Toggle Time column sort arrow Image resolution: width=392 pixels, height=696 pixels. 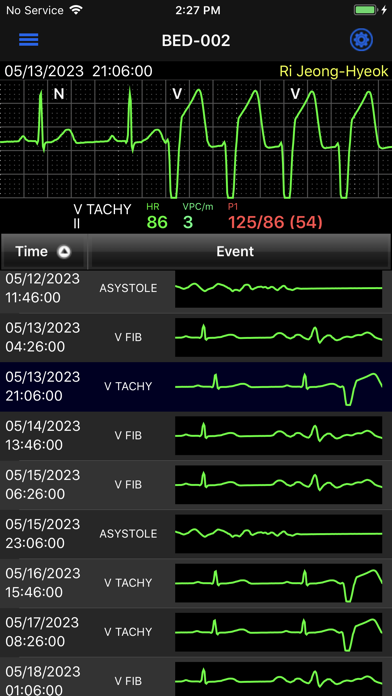point(64,252)
